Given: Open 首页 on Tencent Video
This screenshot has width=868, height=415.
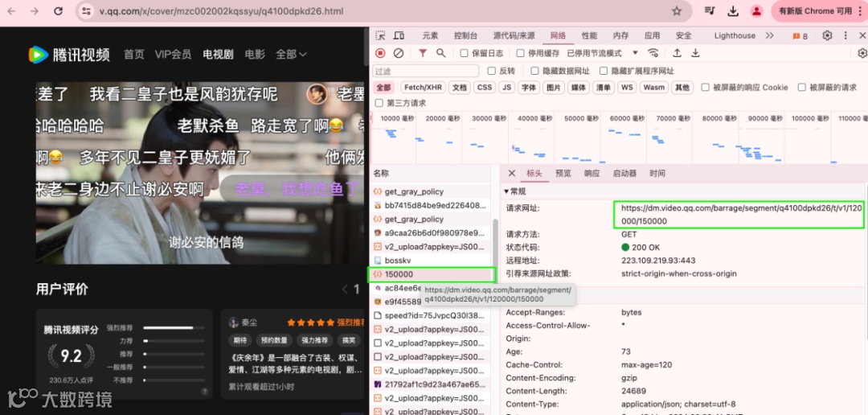Looking at the screenshot, I should [134, 55].
